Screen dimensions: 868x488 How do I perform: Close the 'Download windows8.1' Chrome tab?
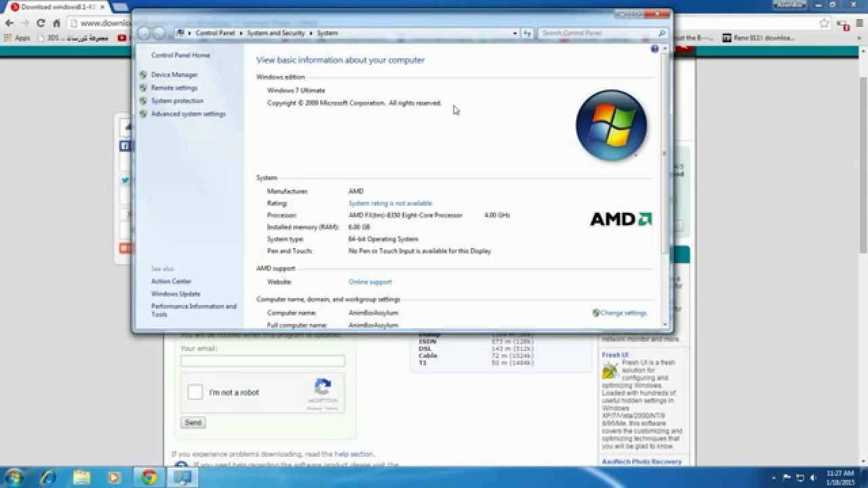tap(102, 7)
